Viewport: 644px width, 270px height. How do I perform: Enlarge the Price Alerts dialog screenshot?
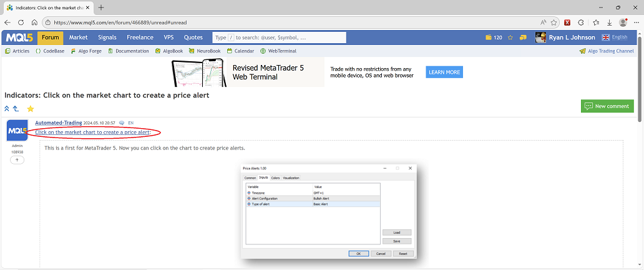[x=329, y=211]
